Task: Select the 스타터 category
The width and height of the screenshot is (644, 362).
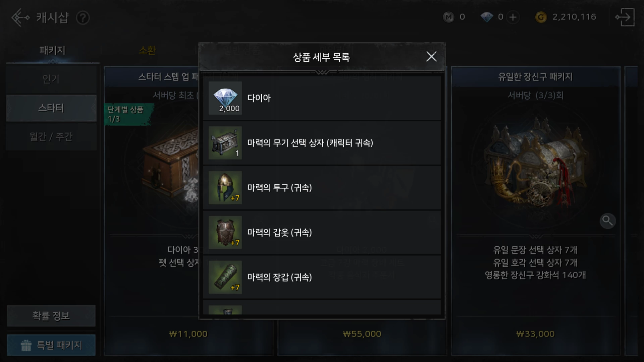Action: click(51, 108)
